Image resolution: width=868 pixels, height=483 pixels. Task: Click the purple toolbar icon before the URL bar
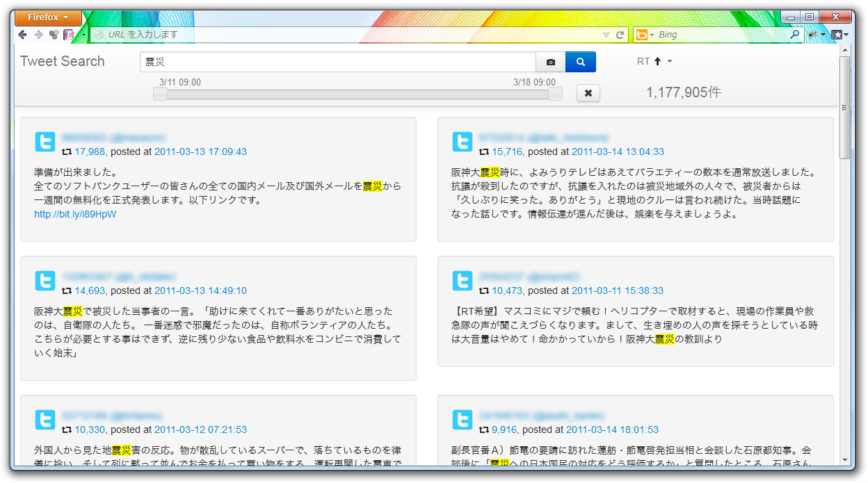[x=69, y=35]
